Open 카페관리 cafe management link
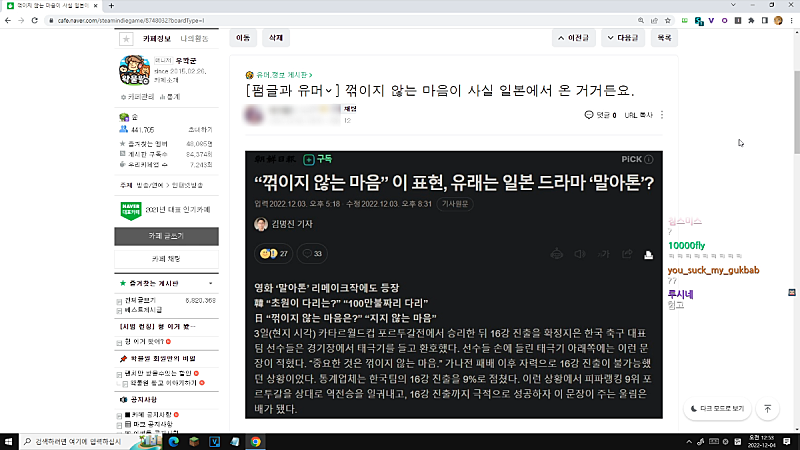The image size is (800, 450). coord(138,97)
